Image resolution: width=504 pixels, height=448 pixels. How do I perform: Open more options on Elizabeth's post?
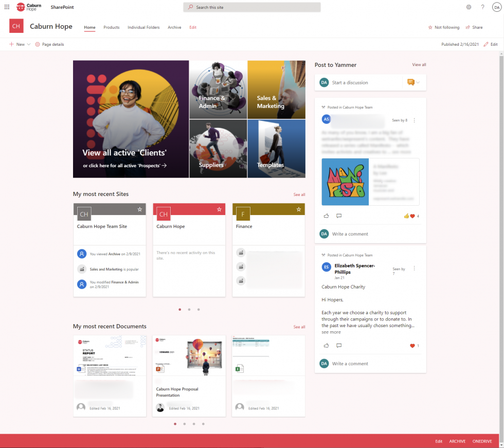click(415, 268)
